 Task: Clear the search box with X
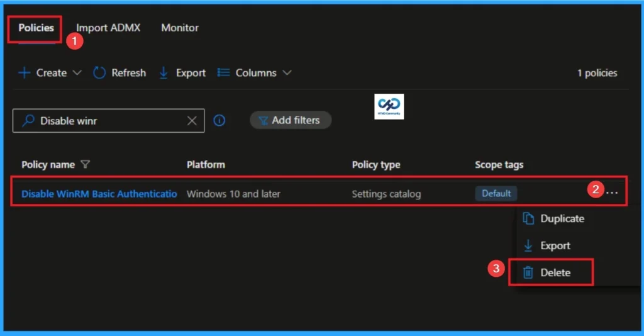tap(192, 121)
